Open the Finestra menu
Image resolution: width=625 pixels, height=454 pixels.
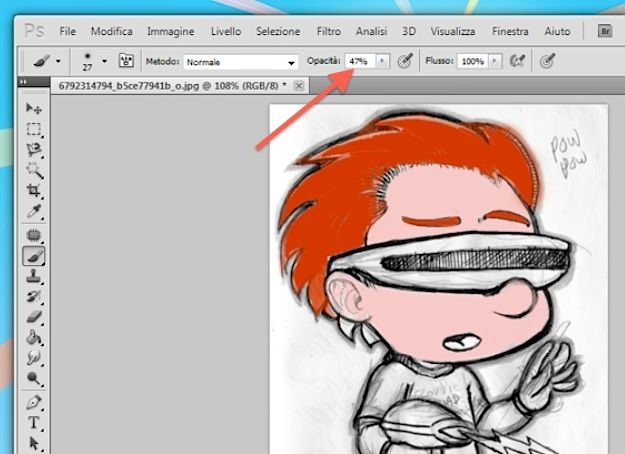click(x=510, y=31)
